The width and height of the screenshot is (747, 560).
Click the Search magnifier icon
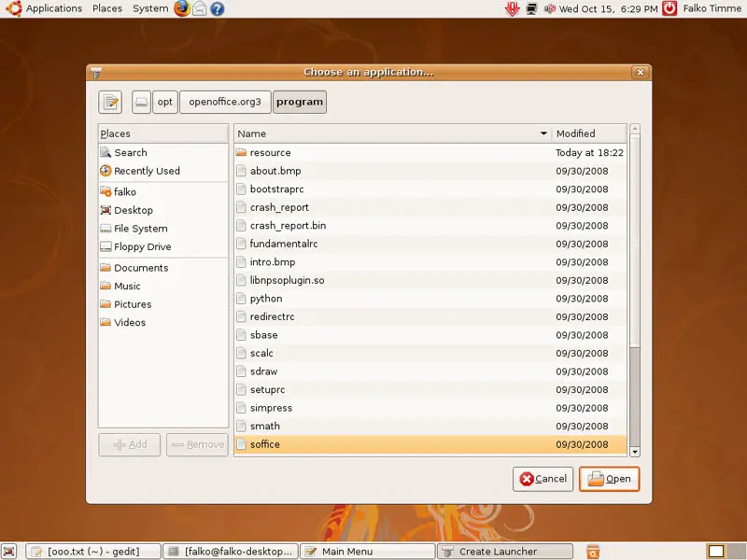(106, 152)
